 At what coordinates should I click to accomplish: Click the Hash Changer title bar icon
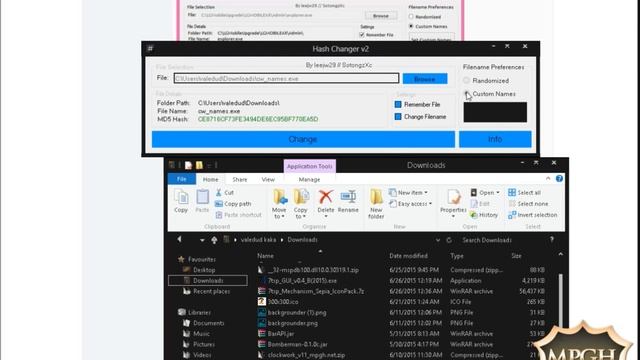(x=150, y=49)
